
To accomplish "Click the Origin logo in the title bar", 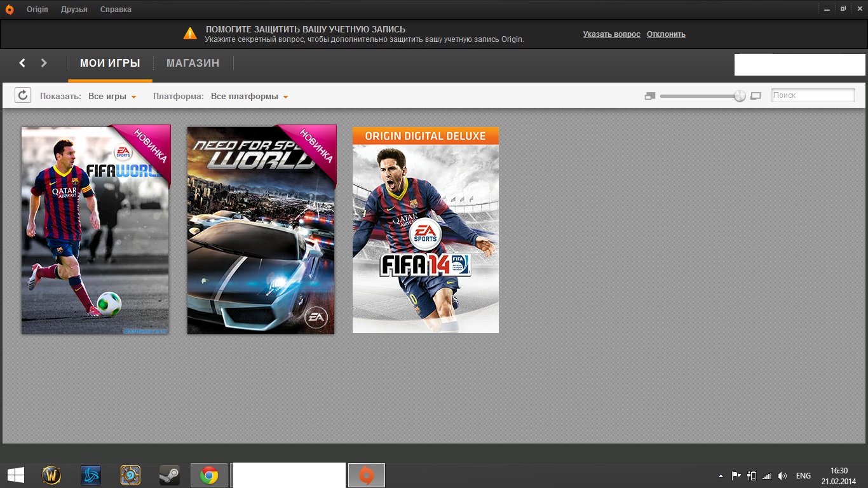I will tap(10, 9).
